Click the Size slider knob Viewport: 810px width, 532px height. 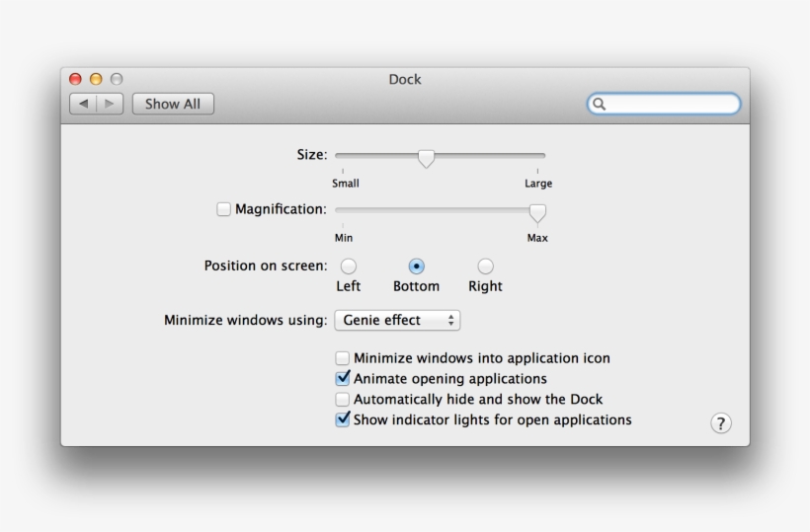point(426,158)
